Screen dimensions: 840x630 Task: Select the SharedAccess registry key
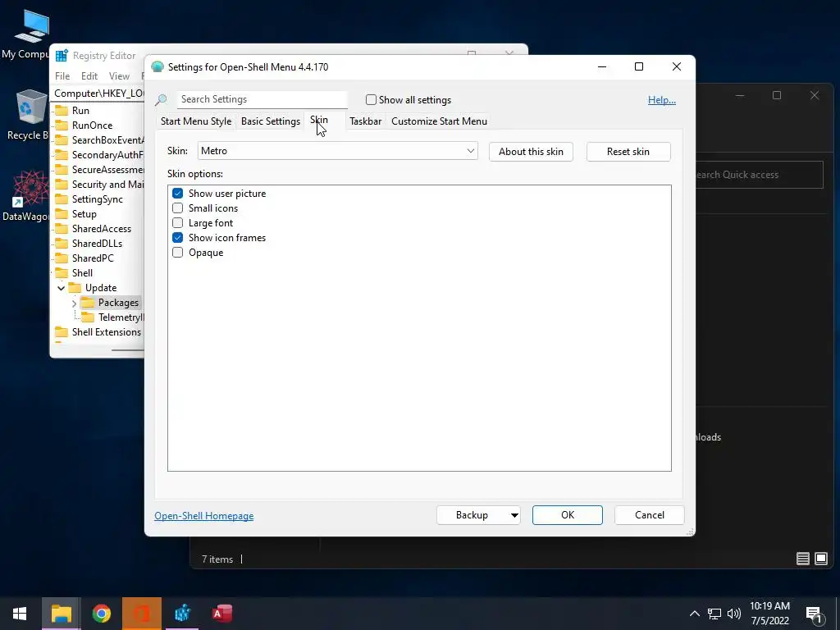tap(101, 229)
